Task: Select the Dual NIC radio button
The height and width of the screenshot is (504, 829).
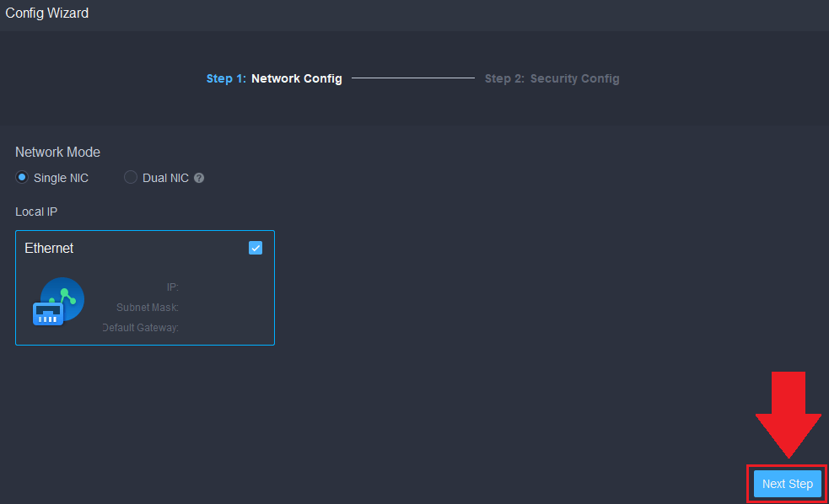Action: [x=131, y=178]
